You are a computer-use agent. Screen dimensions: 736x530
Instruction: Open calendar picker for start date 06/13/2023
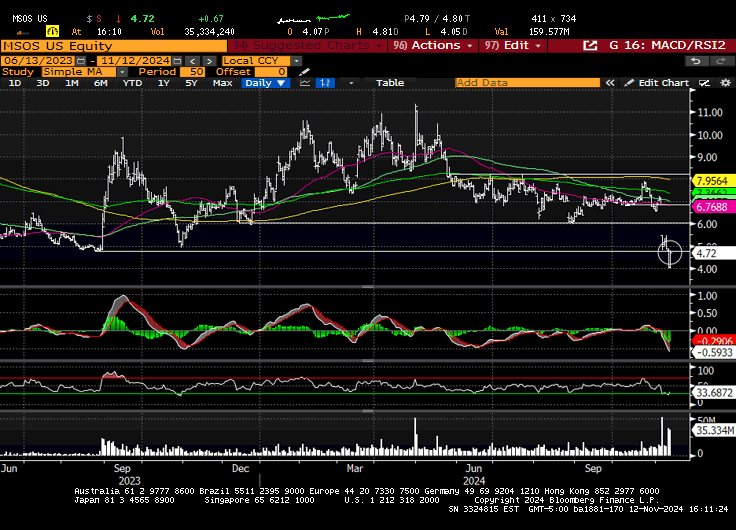[x=81, y=61]
